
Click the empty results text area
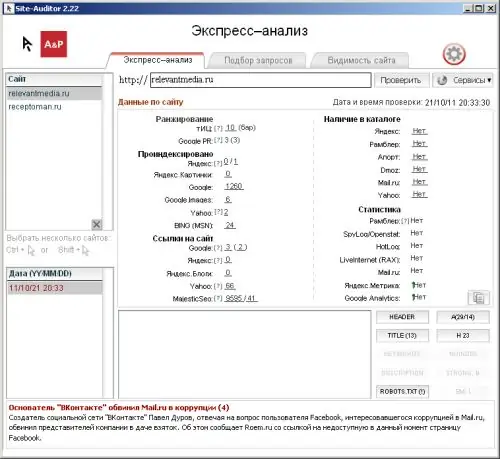pyautogui.click(x=245, y=354)
